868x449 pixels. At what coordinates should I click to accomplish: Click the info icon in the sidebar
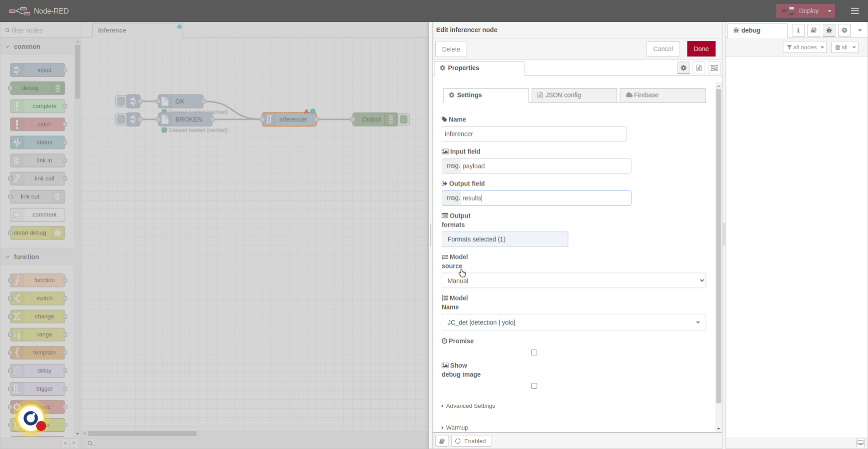point(798,30)
